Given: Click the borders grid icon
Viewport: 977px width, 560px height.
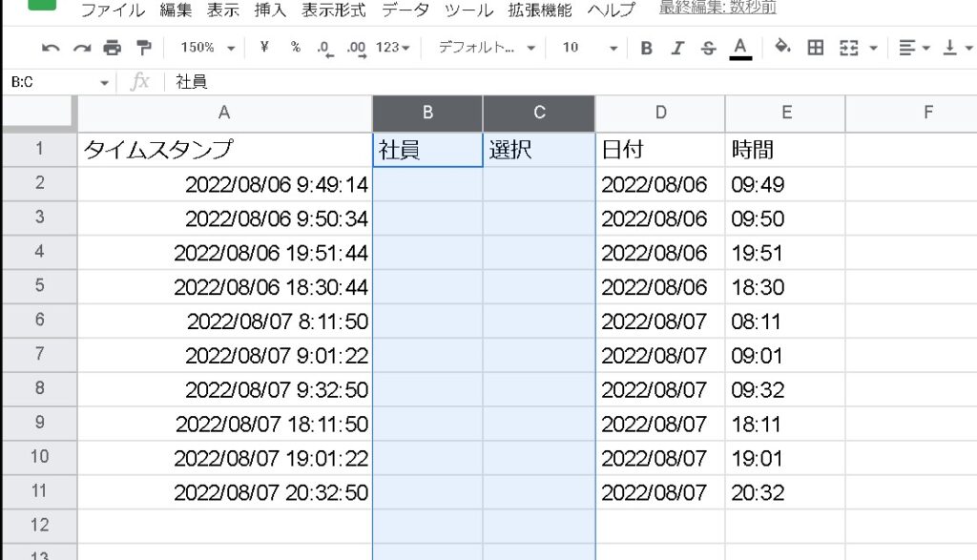Looking at the screenshot, I should click(815, 48).
